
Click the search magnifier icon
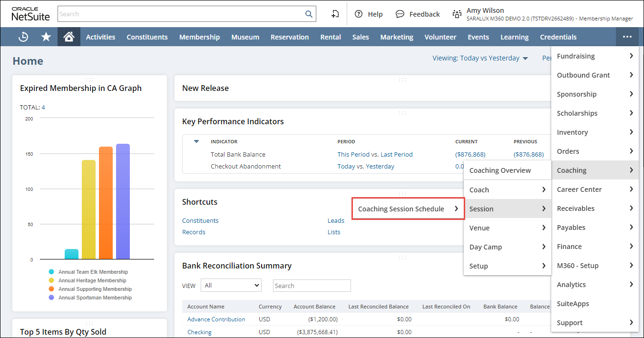[309, 14]
